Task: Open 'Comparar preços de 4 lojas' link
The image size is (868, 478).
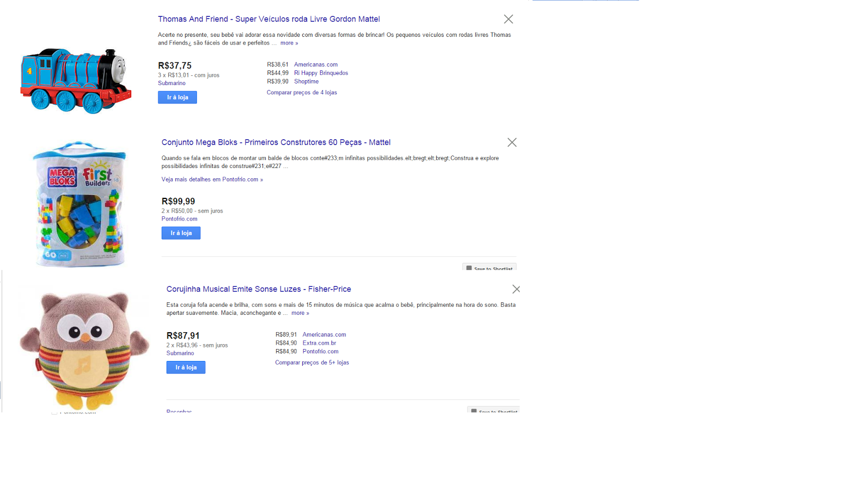Action: pos(302,93)
